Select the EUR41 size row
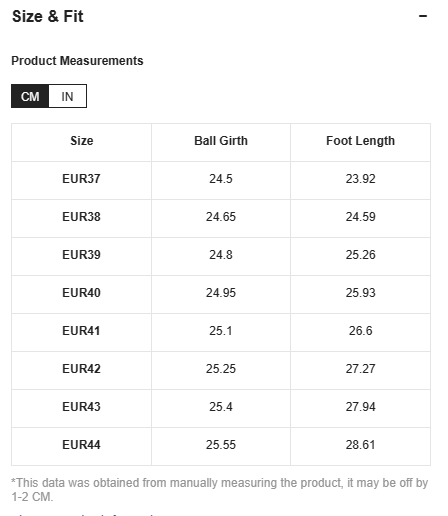The image size is (448, 516). tap(221, 332)
